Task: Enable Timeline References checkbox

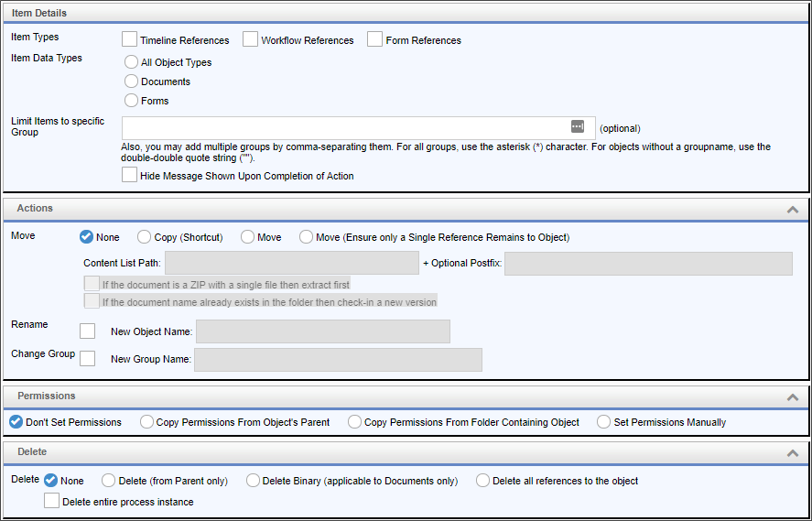Action: (130, 39)
